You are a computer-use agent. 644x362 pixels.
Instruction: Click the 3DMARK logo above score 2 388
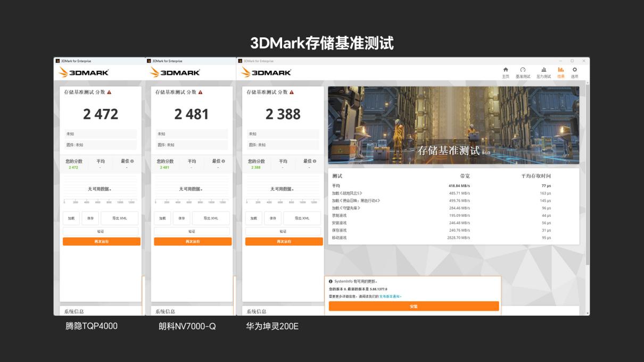tap(266, 72)
